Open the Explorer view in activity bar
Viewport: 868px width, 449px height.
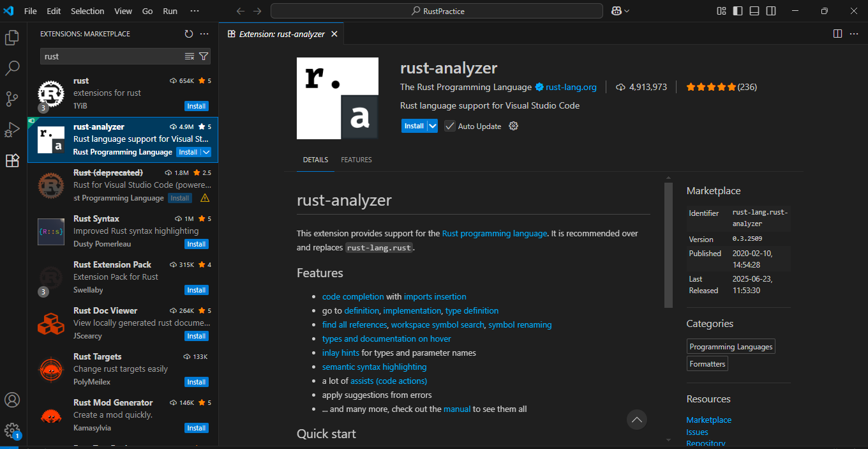click(12, 38)
